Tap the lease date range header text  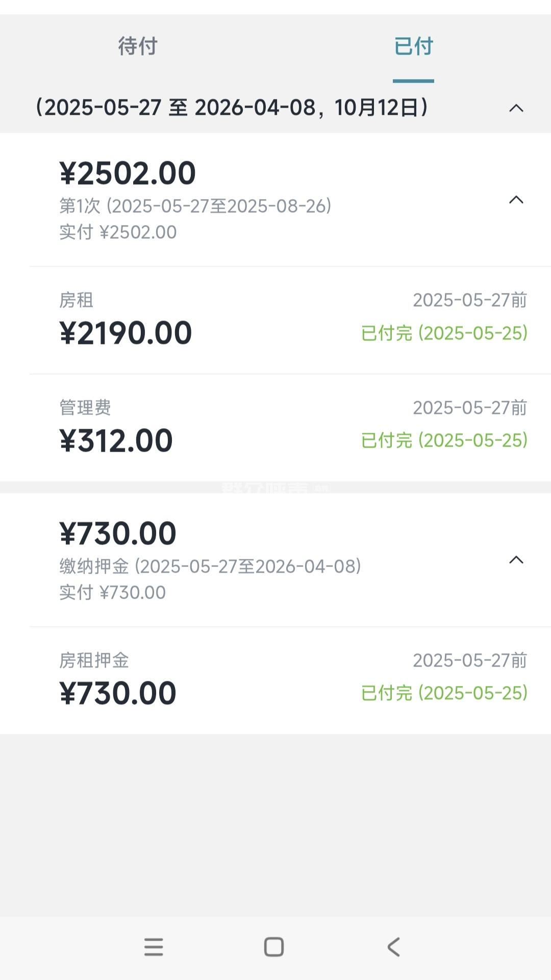tap(232, 108)
